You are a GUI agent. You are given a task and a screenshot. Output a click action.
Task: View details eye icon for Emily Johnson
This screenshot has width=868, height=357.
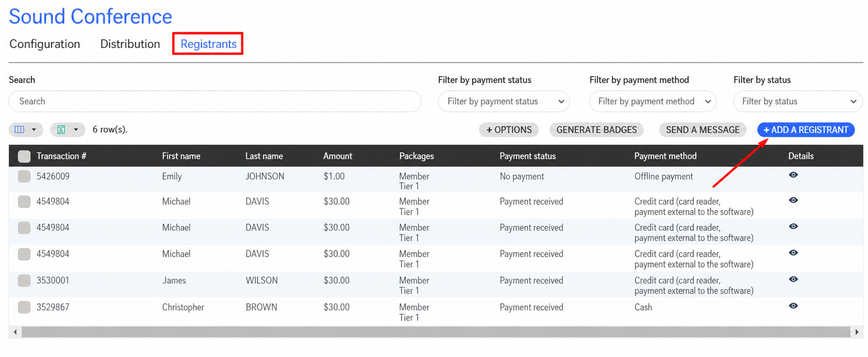point(793,175)
